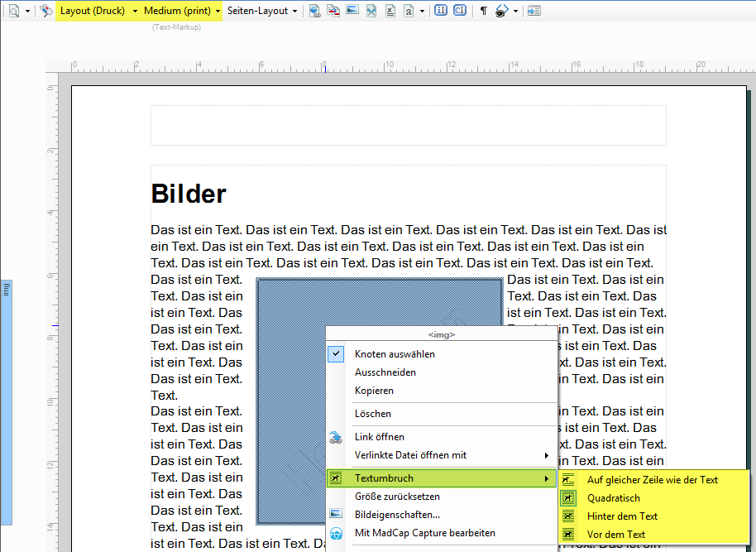The height and width of the screenshot is (552, 756).
Task: Choose Kopieren from the context menu
Action: pyautogui.click(x=374, y=391)
